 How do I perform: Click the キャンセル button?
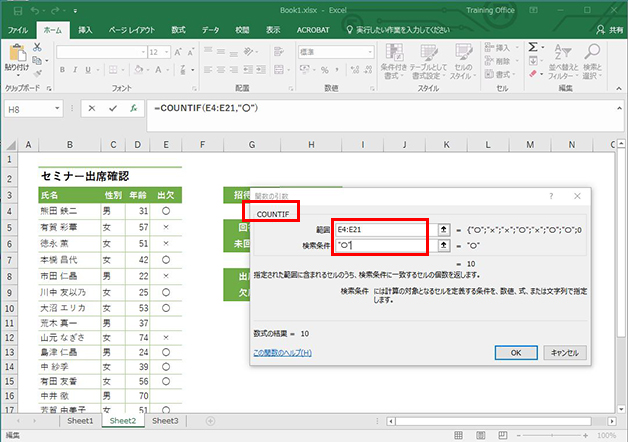tap(565, 352)
